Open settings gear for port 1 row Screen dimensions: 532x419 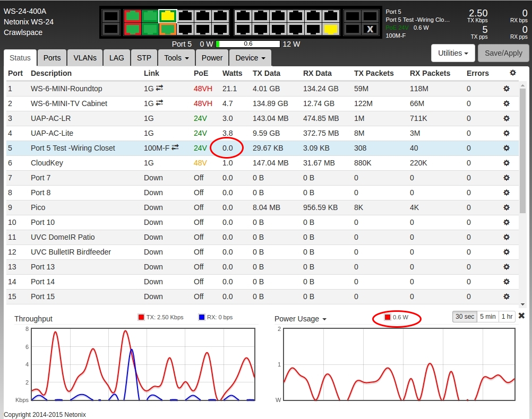click(506, 89)
